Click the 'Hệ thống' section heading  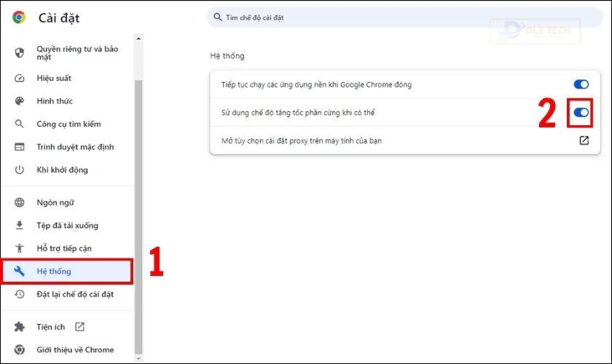(x=227, y=56)
